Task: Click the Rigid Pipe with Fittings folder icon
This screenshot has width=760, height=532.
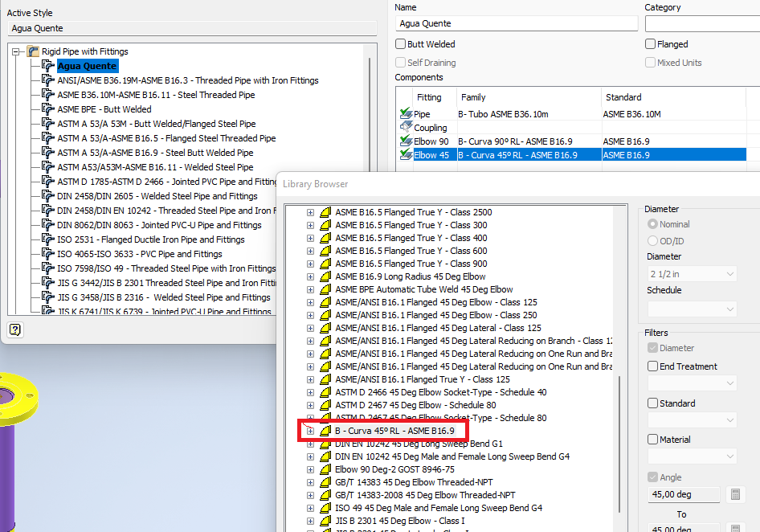Action: coord(33,51)
